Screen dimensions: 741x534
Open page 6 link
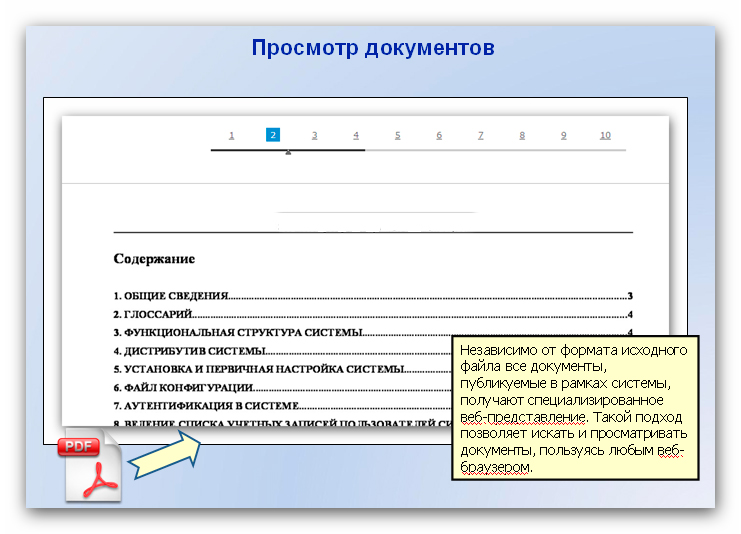[x=439, y=136]
